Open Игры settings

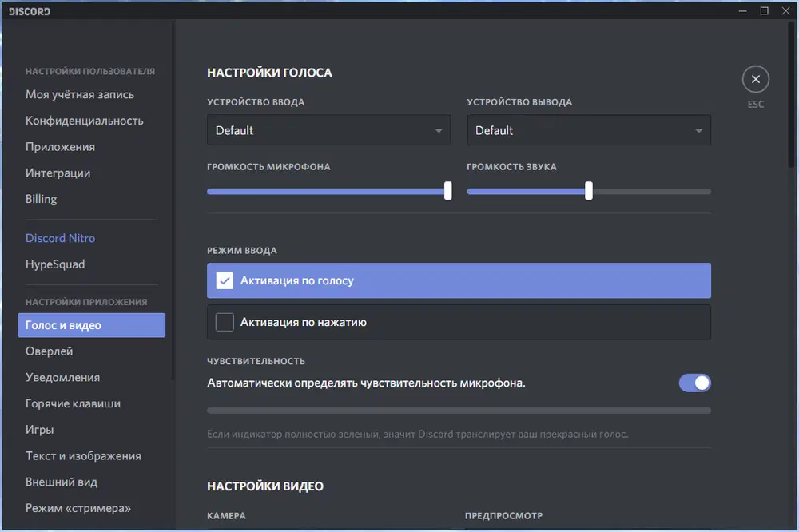(x=39, y=430)
